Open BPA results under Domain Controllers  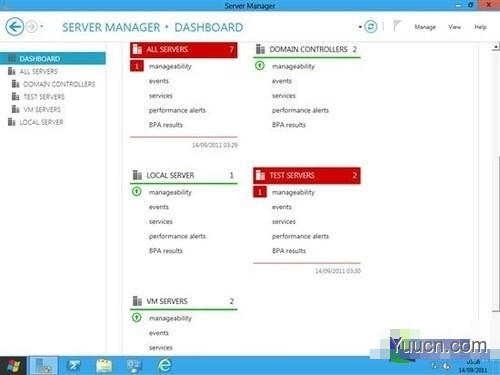[x=289, y=125]
